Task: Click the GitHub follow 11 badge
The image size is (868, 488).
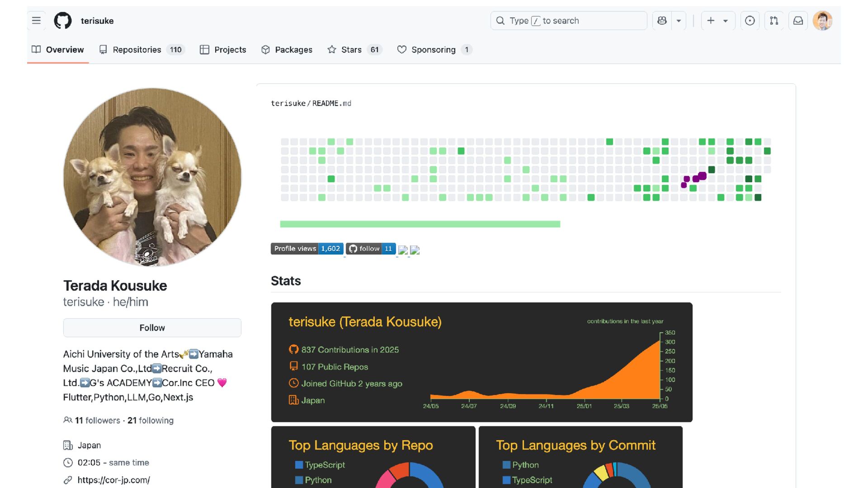Action: tap(371, 249)
